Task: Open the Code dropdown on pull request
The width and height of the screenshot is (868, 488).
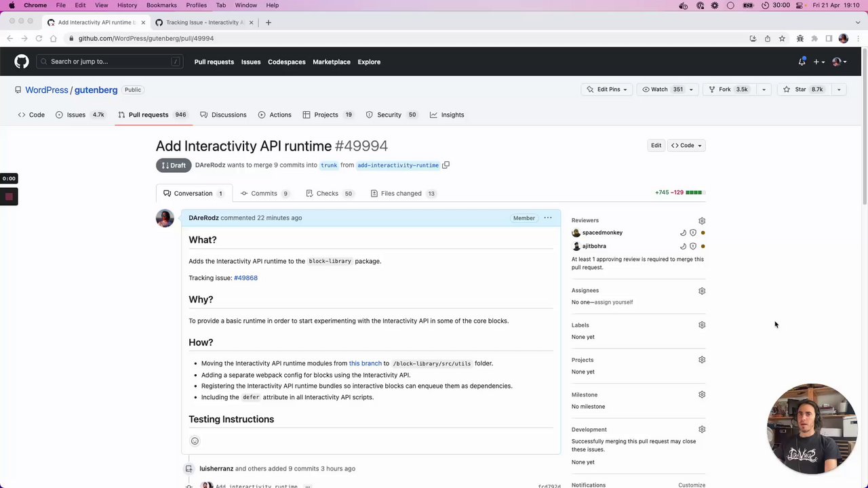Action: point(686,145)
